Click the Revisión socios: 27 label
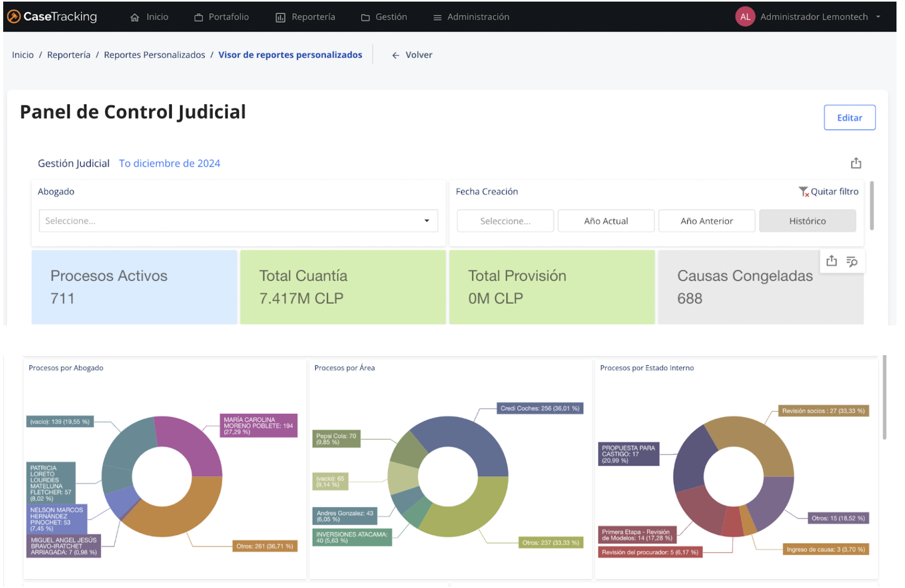The width and height of the screenshot is (905, 588). click(824, 410)
